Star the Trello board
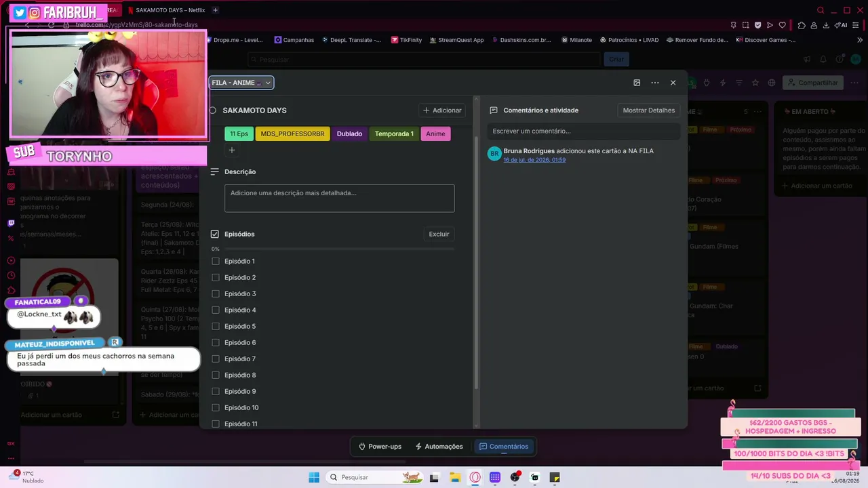 click(x=755, y=83)
